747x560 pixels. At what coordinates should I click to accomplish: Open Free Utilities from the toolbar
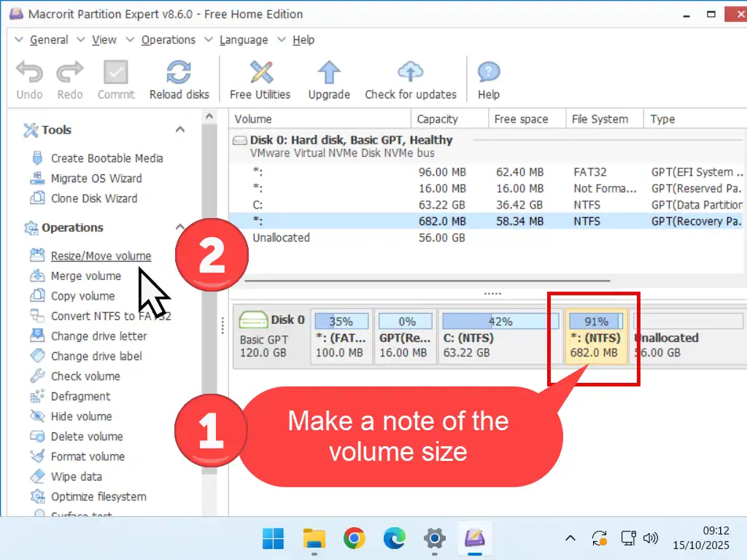(x=260, y=73)
